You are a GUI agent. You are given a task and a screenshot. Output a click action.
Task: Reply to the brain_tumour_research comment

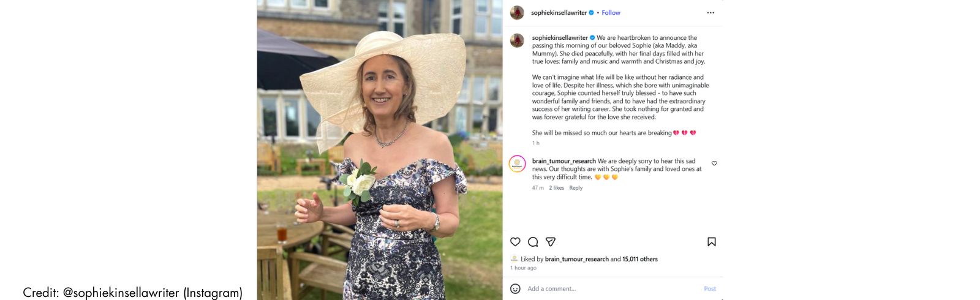pyautogui.click(x=576, y=188)
